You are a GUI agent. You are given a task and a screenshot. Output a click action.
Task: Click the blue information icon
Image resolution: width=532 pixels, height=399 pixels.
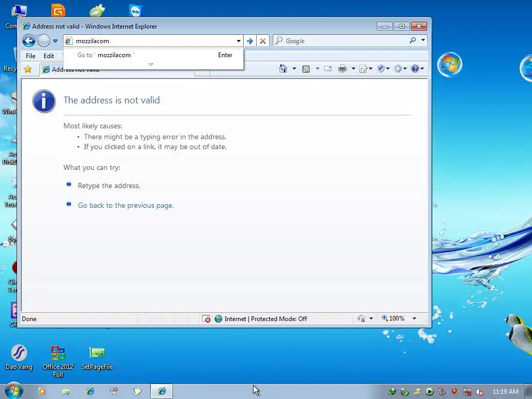[x=44, y=101]
